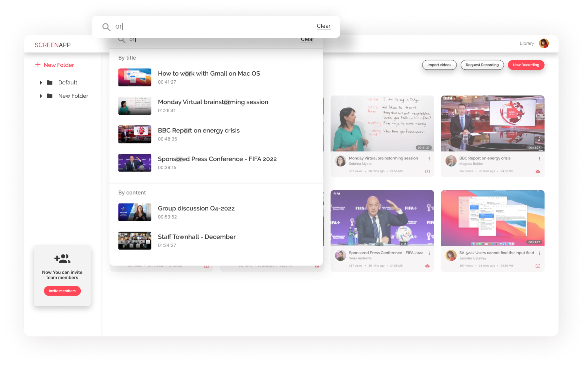Play the whiteboard teacher video on the Monday brainstorming card
This screenshot has height=366, width=588.
382,123
